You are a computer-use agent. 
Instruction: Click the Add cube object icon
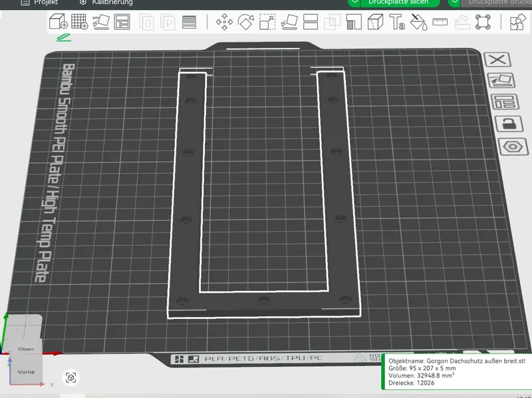[x=58, y=22]
